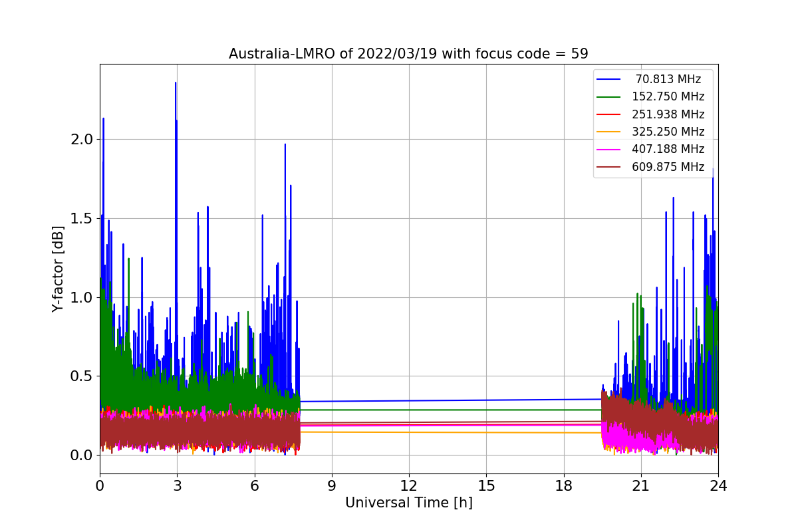Click the y-axis tick label 0.0
The width and height of the screenshot is (798, 532).
pyautogui.click(x=82, y=456)
